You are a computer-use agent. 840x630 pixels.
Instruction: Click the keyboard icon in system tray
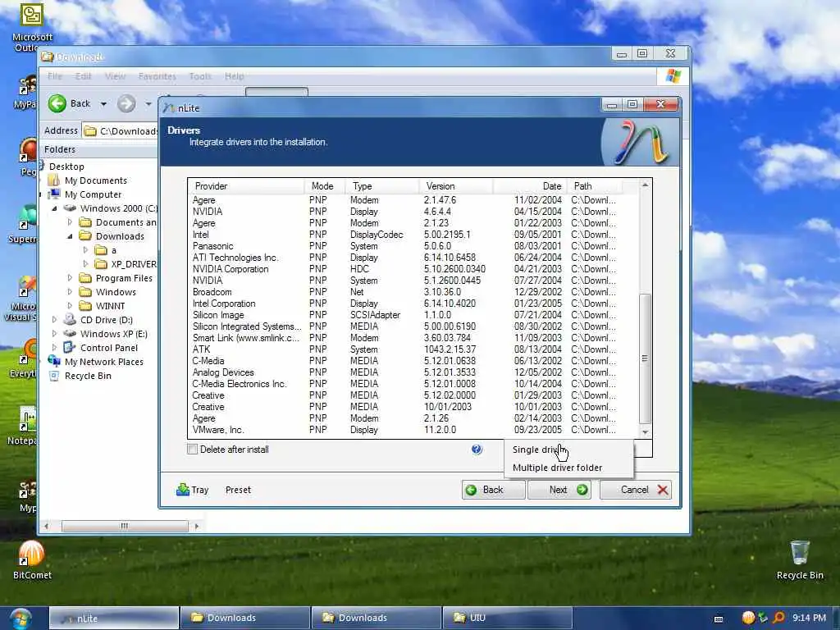click(x=719, y=619)
